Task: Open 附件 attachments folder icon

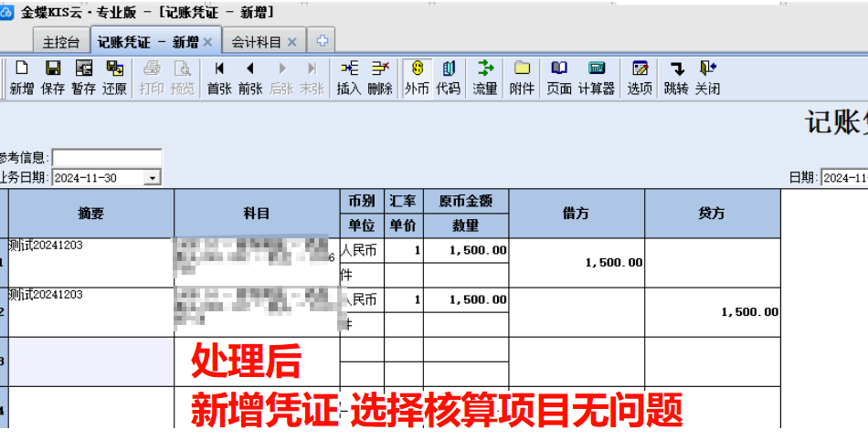Action: 522,78
